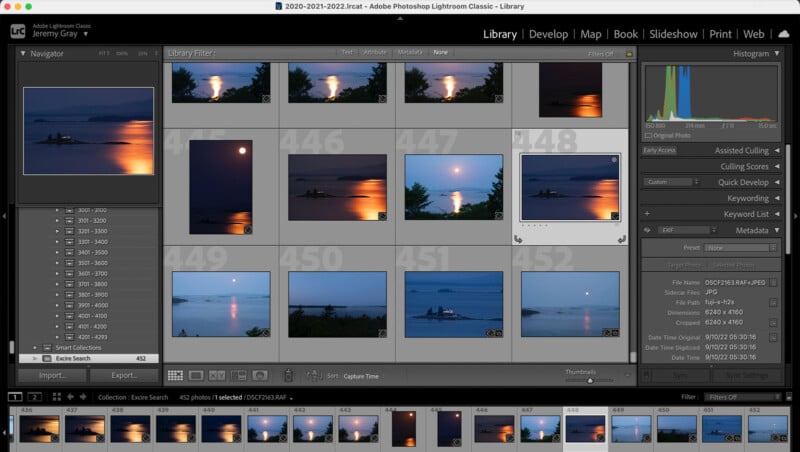Open the Book module
Viewport: 800px width, 452px height.
pyautogui.click(x=626, y=34)
